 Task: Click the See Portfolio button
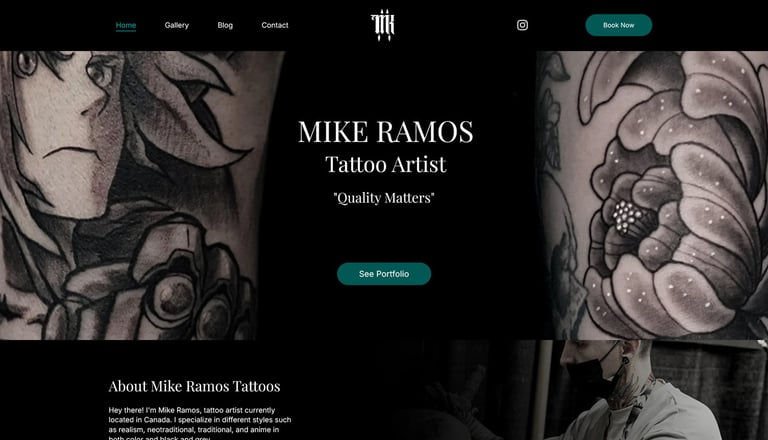click(384, 274)
